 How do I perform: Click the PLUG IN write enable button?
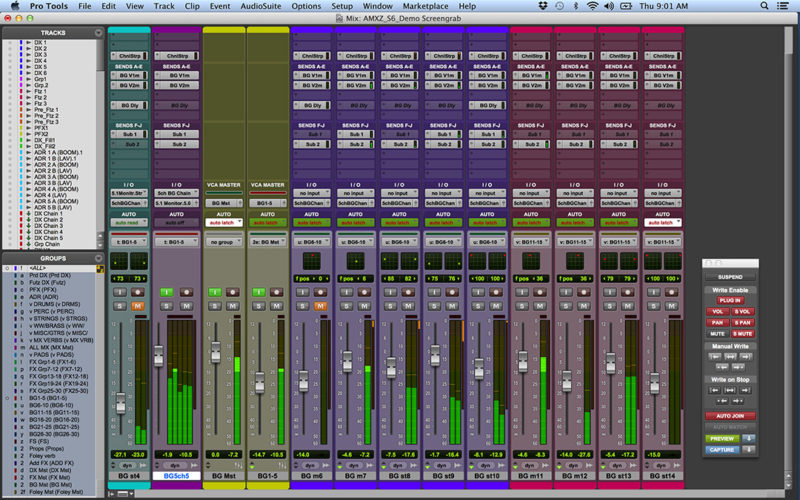coord(730,300)
